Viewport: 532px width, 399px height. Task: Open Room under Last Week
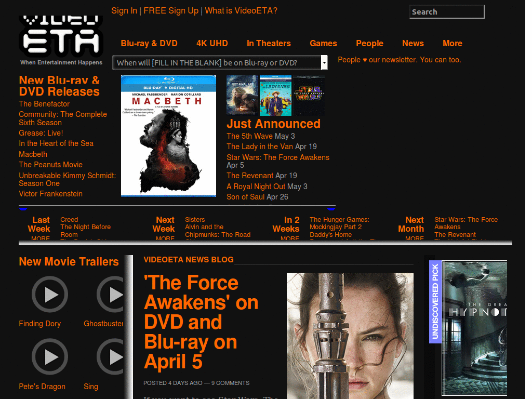[x=69, y=235]
